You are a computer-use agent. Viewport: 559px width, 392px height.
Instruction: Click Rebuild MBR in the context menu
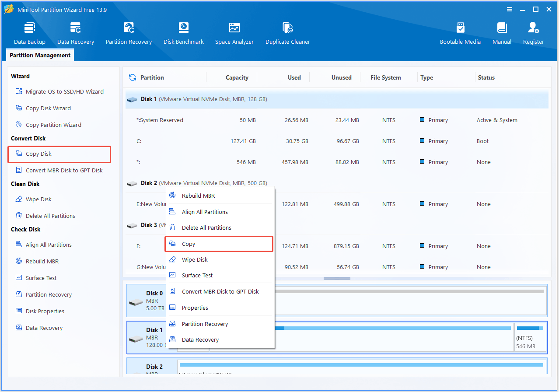(x=220, y=196)
